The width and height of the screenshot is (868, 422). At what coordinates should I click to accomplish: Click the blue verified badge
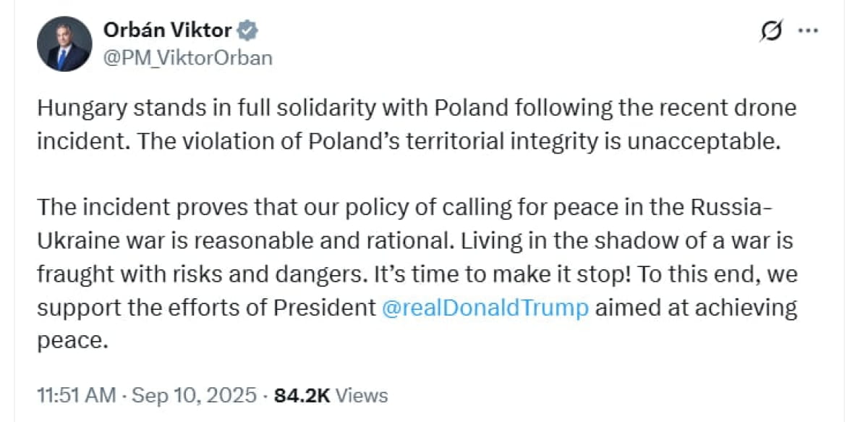pos(249,30)
